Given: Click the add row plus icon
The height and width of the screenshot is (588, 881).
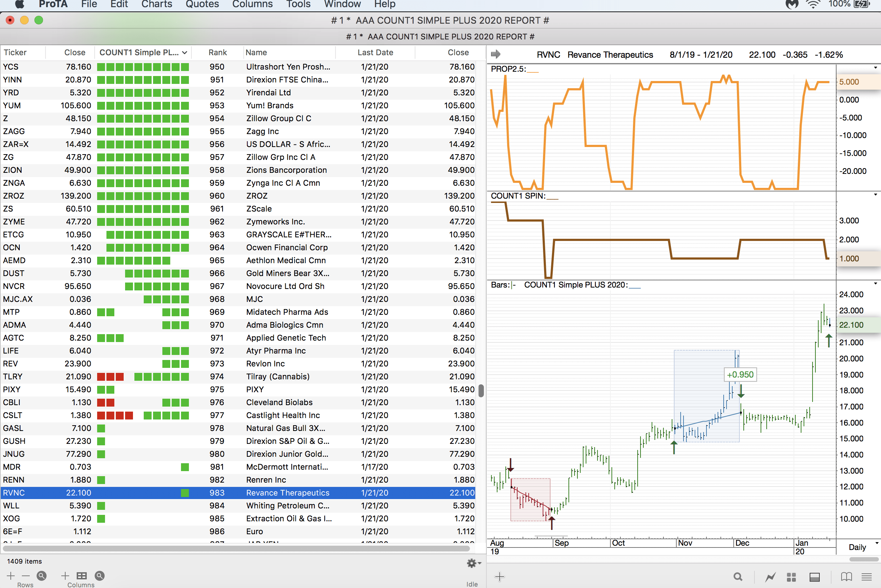Looking at the screenshot, I should tap(10, 575).
